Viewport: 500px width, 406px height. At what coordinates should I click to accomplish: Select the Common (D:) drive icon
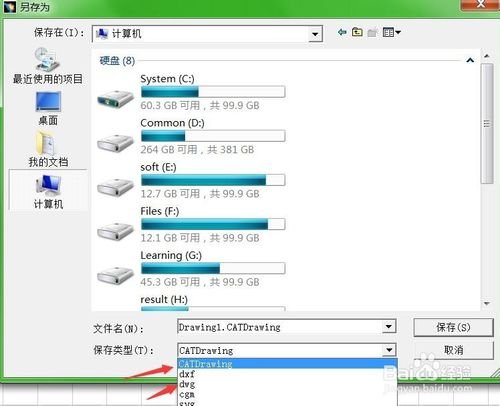click(115, 143)
